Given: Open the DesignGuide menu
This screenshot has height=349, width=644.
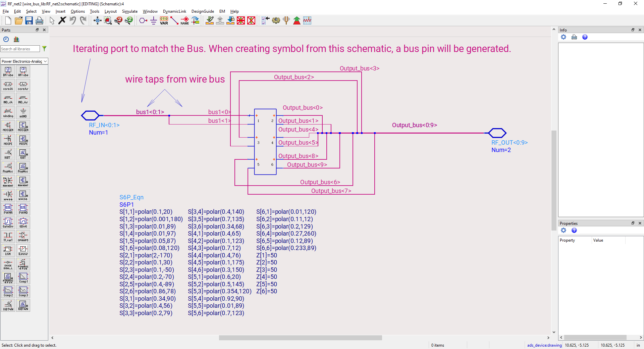Looking at the screenshot, I should click(203, 11).
